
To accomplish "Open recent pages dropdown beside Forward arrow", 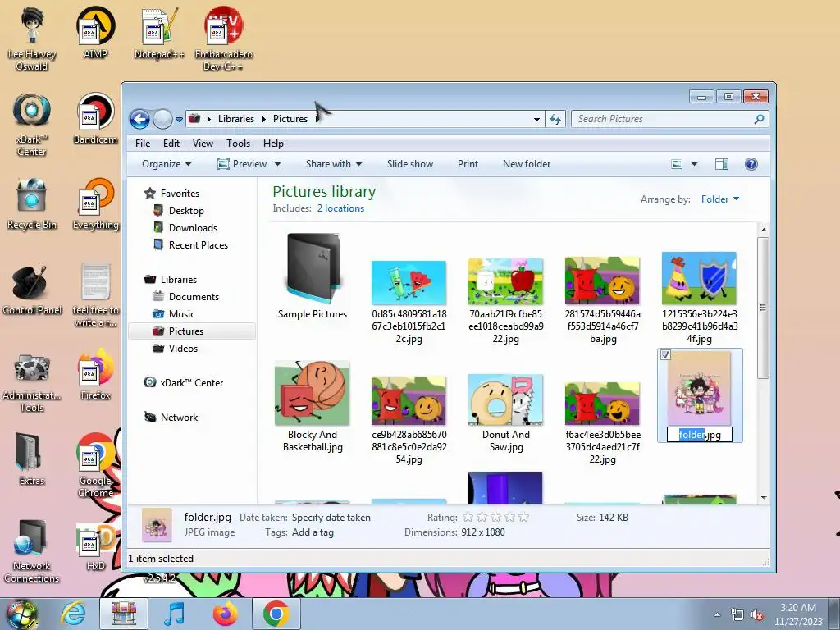I will (179, 120).
